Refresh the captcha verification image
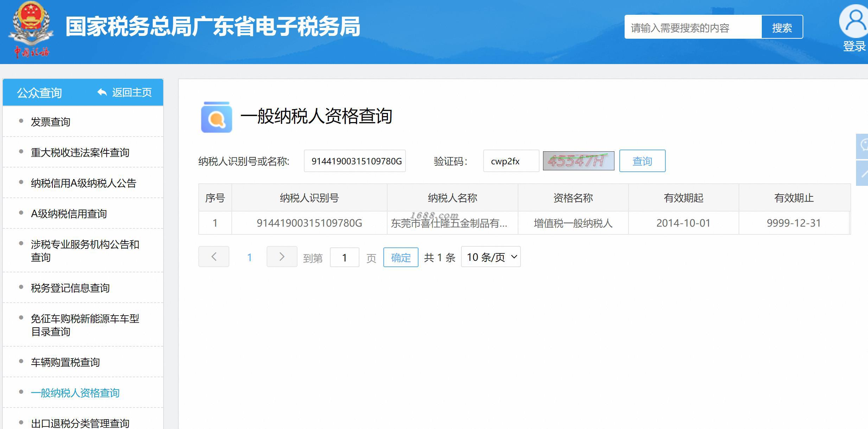The height and width of the screenshot is (429, 868). (578, 161)
